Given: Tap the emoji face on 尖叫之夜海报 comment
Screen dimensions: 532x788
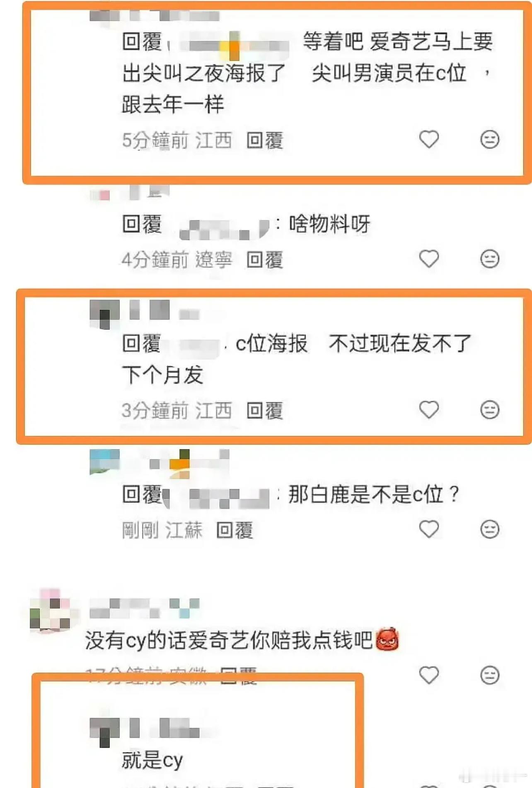Looking at the screenshot, I should coord(490,139).
